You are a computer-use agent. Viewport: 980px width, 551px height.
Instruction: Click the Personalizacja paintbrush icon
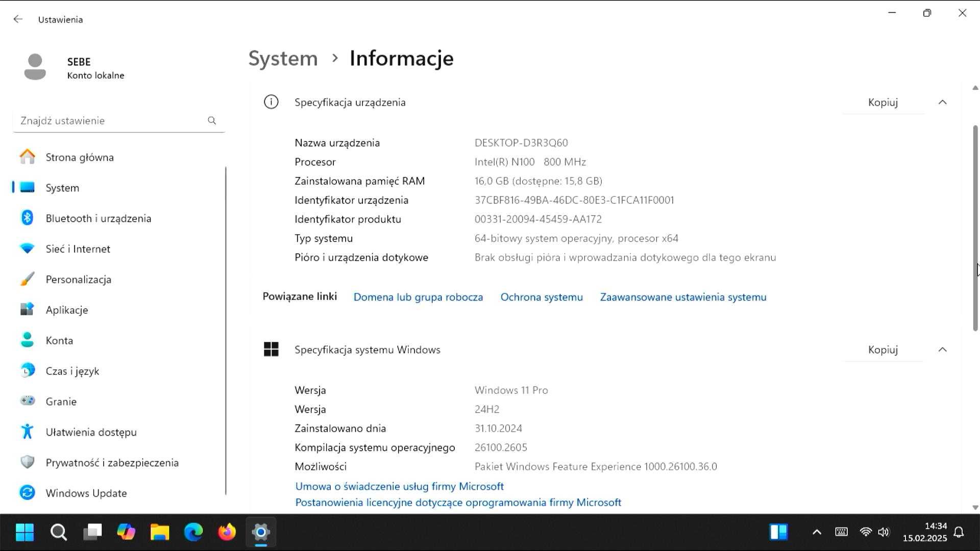click(28, 279)
